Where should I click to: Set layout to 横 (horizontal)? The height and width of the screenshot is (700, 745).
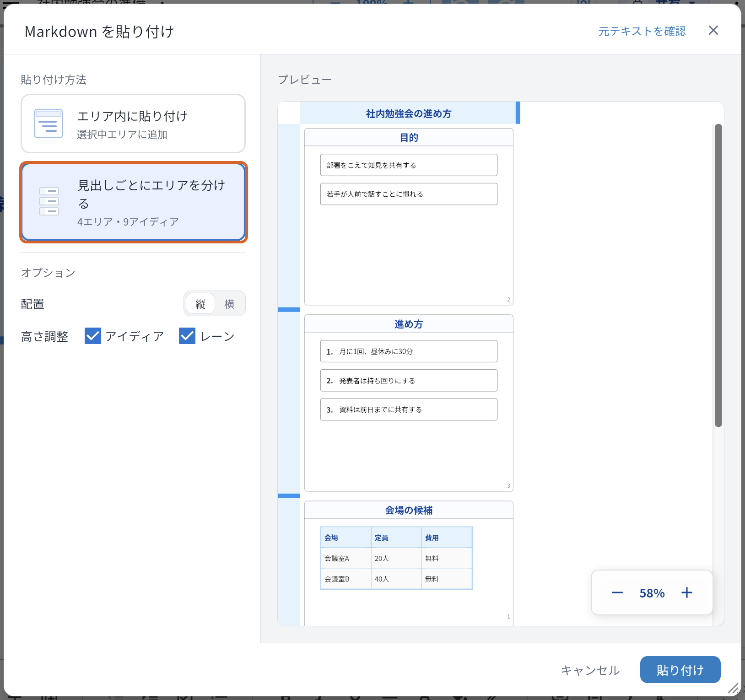pyautogui.click(x=229, y=304)
